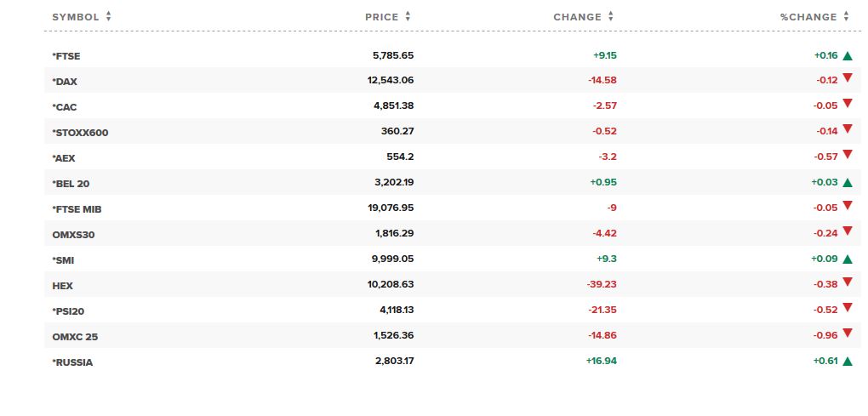Image resolution: width=868 pixels, height=416 pixels.
Task: Click the -39.23 change value for HEX
Action: (602, 284)
